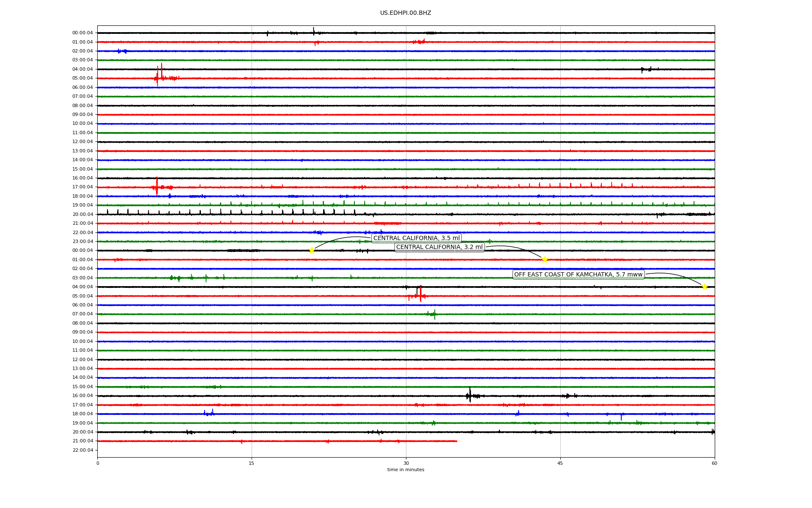Viewport: 812px width, 508px height.
Task: Click the x-axis tick label 60
Action: pos(714,463)
